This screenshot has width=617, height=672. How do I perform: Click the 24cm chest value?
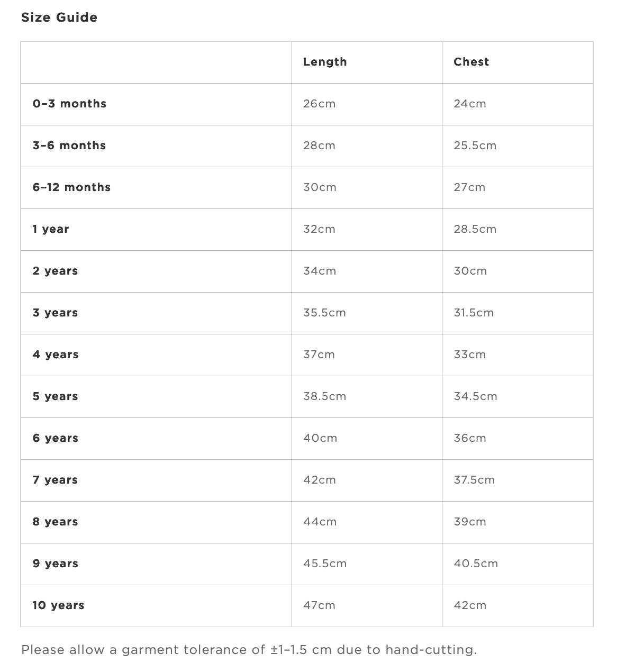(470, 104)
